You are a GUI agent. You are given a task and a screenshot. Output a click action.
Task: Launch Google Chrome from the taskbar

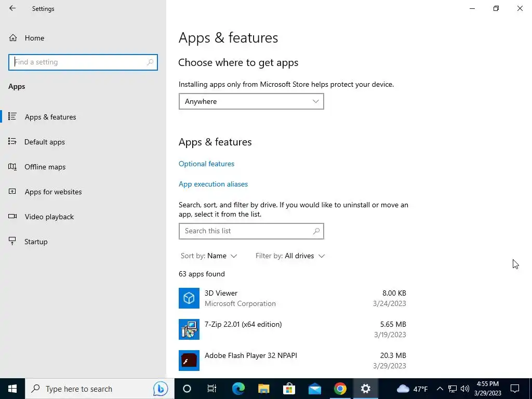point(340,389)
